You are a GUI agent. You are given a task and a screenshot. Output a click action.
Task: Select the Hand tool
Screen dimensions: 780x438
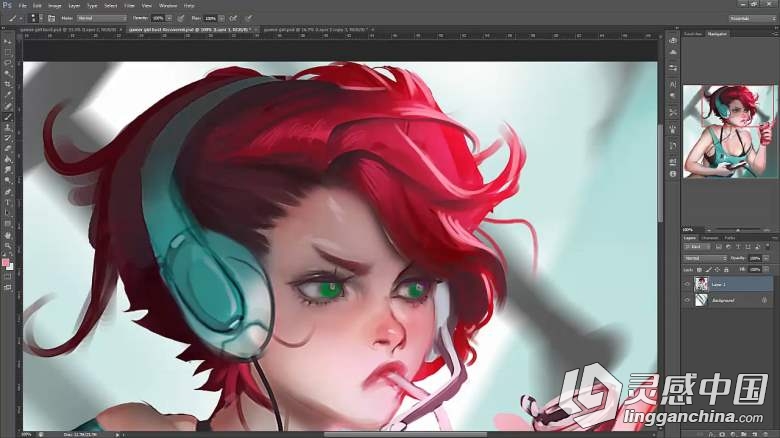[x=7, y=235]
